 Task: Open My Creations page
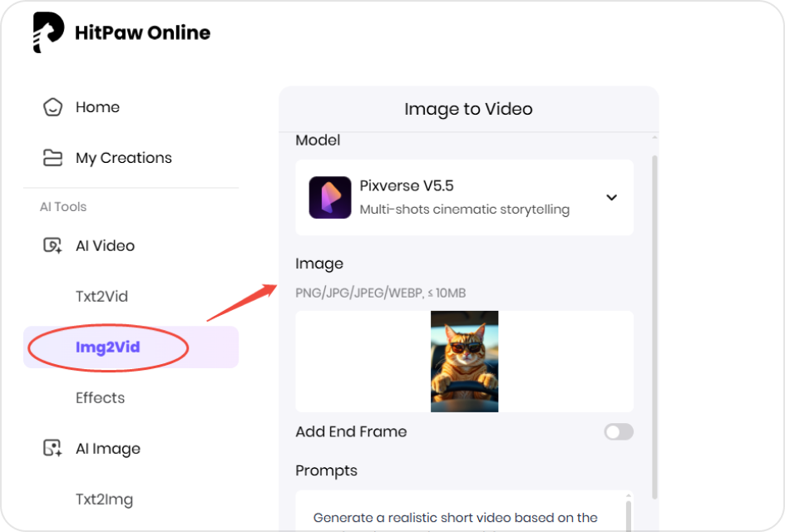click(x=123, y=157)
